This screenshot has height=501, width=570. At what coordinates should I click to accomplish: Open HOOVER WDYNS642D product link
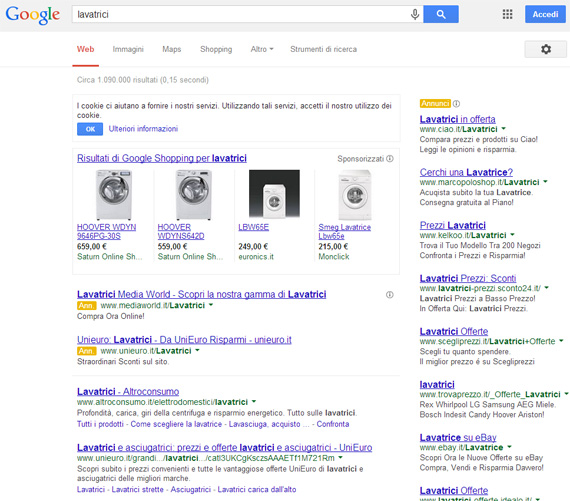(x=181, y=232)
